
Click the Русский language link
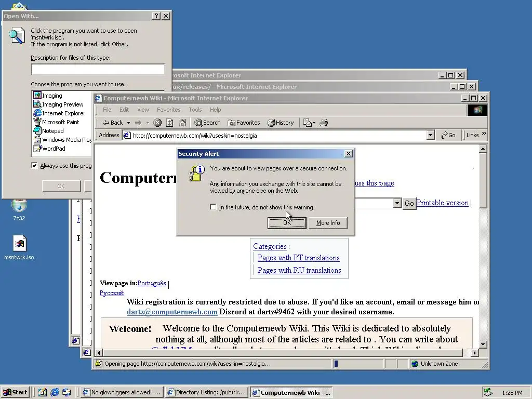point(112,293)
